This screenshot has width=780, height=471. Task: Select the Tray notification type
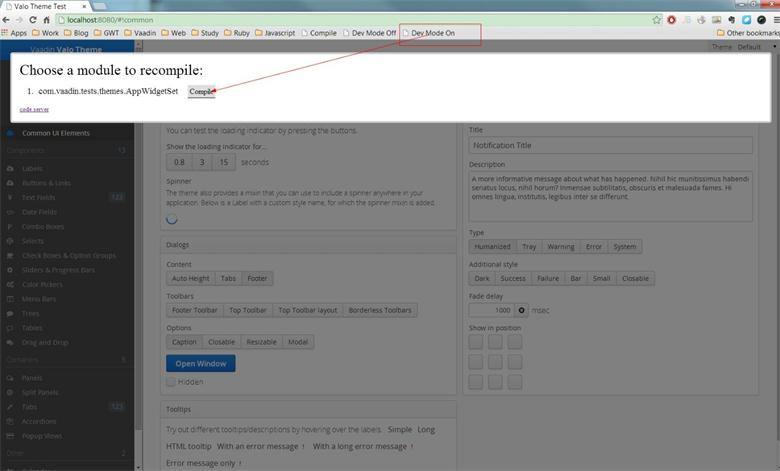[528, 247]
